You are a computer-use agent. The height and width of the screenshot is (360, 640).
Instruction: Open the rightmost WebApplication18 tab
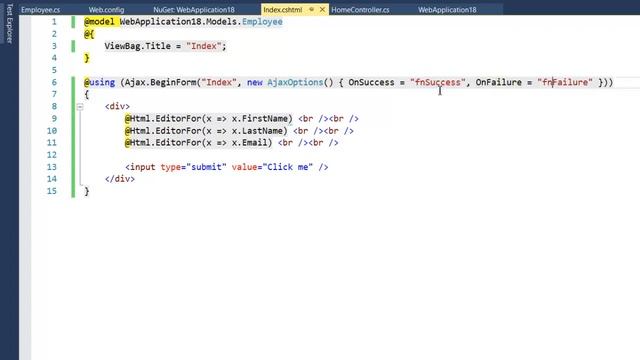(x=447, y=9)
